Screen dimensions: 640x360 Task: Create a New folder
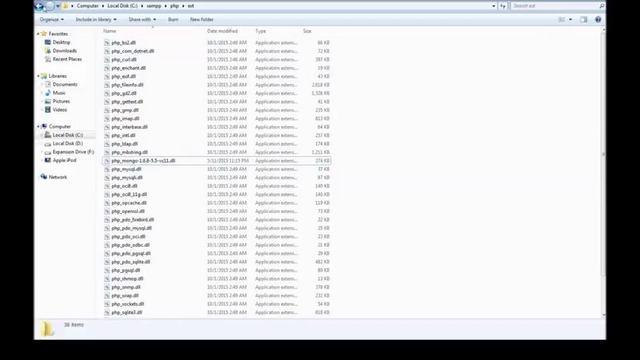202,20
